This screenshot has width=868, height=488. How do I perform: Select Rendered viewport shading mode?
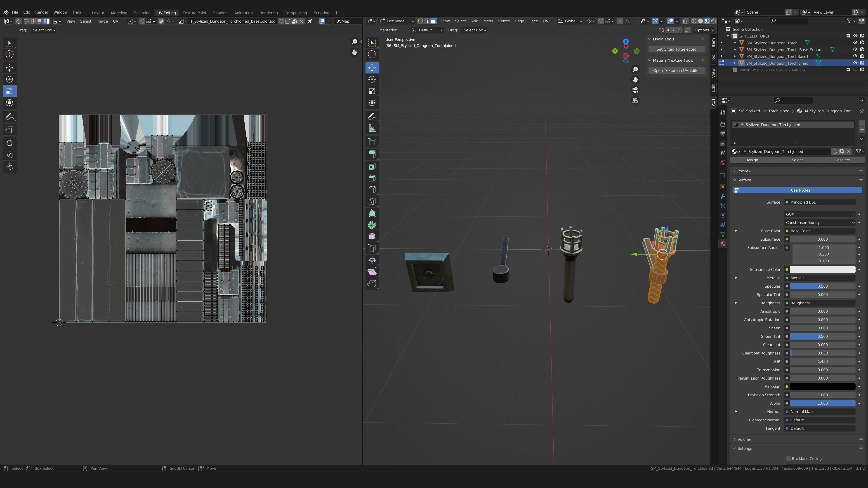pyautogui.click(x=713, y=21)
